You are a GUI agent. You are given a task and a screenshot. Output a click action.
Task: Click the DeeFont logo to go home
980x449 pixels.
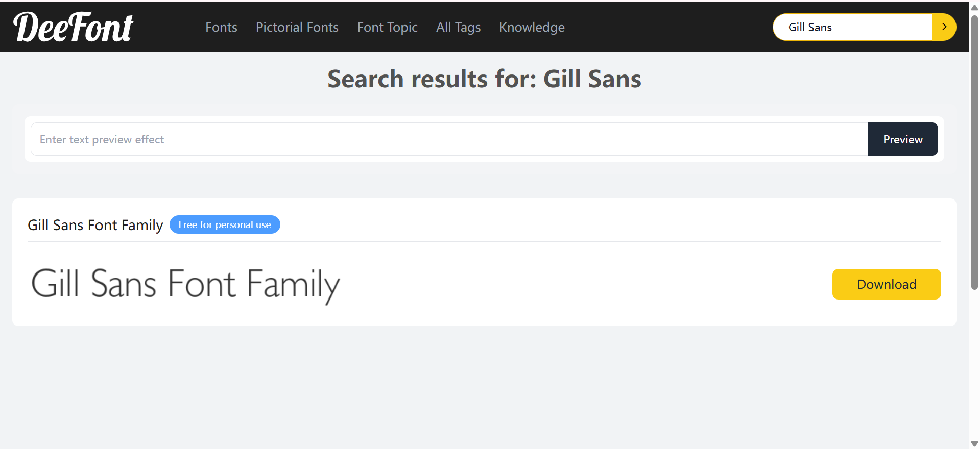pos(73,27)
